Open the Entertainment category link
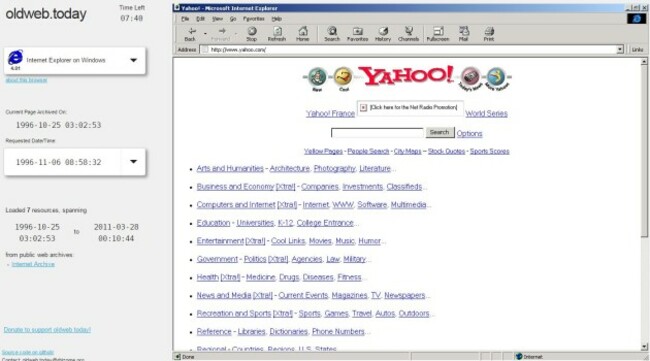 point(220,241)
